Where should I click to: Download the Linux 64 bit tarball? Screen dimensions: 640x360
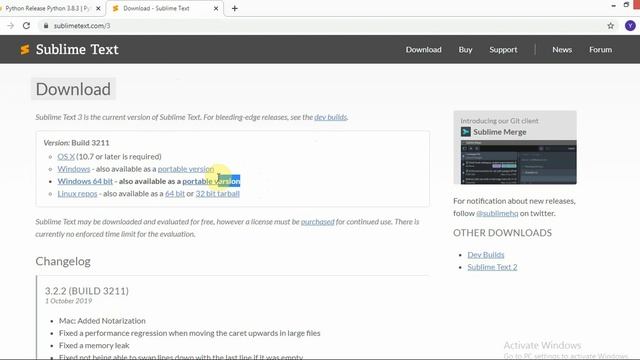175,193
